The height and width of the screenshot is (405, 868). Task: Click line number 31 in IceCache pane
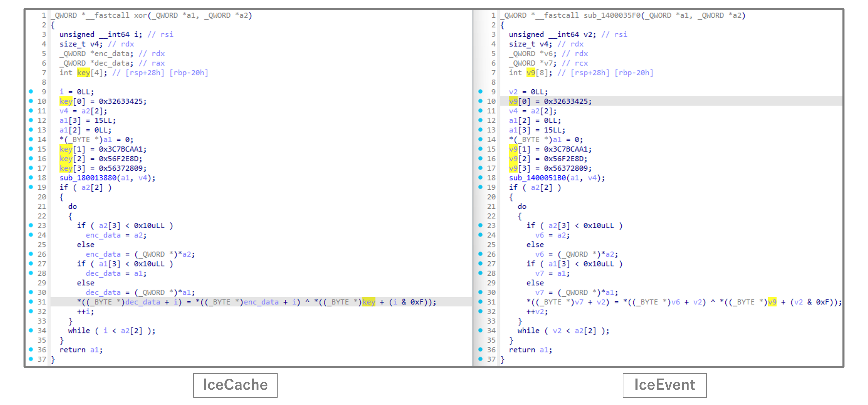point(42,302)
